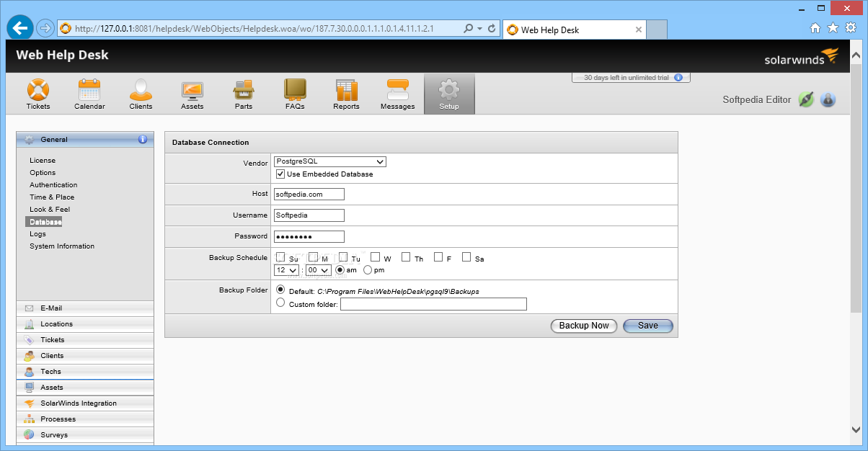The width and height of the screenshot is (868, 451).
Task: Click the Backup Now button
Action: [x=585, y=326]
